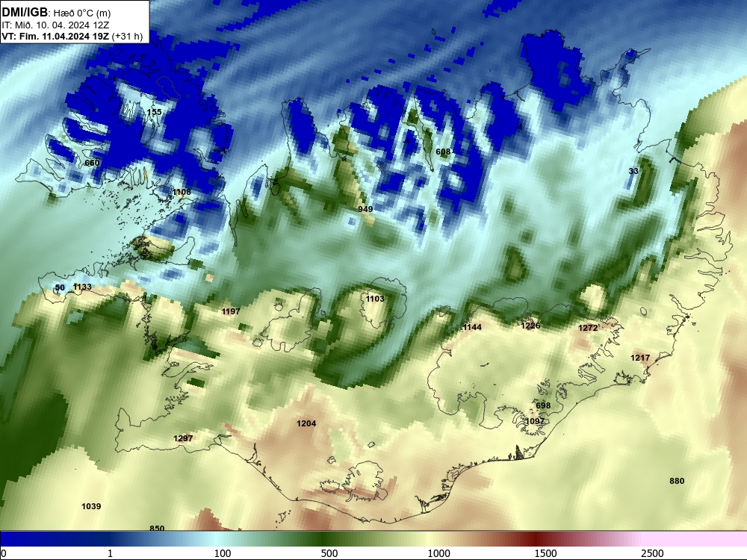Click the colour scale label 500

[329, 553]
